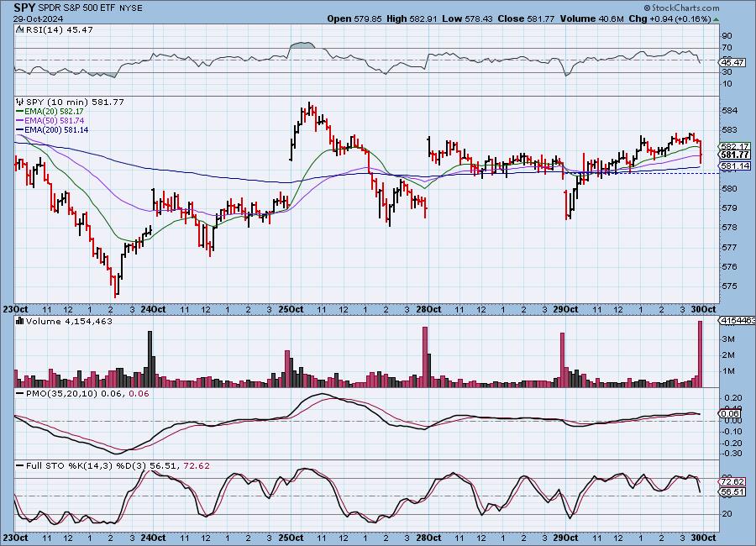Click the 45.47 RSI tag on right axis
This screenshot has width=756, height=546.
(732, 63)
